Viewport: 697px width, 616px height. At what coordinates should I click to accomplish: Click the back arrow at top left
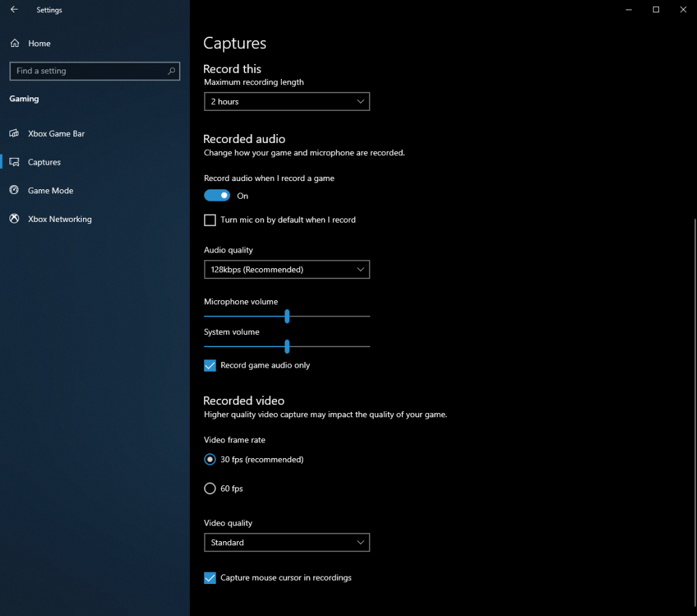(x=14, y=10)
